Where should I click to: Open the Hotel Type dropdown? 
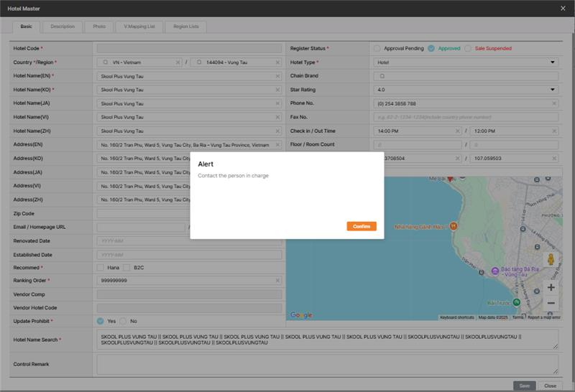click(x=466, y=62)
